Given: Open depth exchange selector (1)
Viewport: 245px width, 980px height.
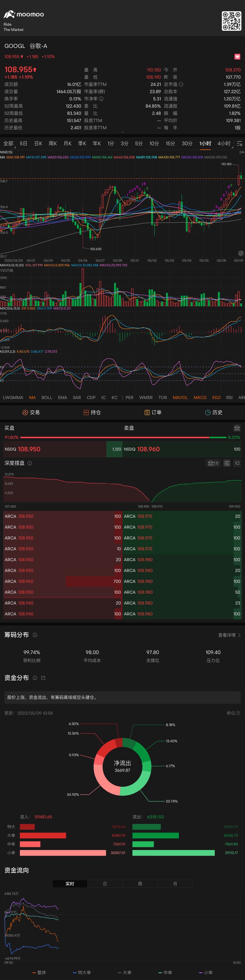Looking at the screenshot, I should pyautogui.click(x=213, y=463).
